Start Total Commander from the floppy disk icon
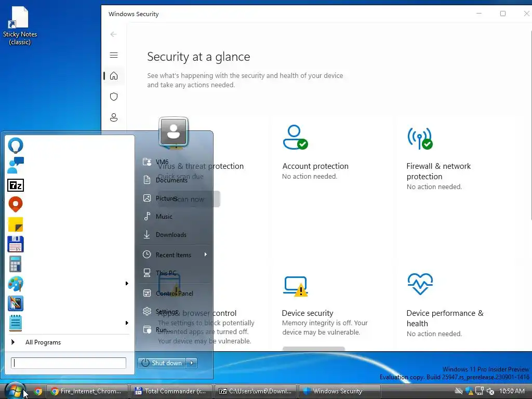Screen dimensions: 532x399 click(16, 244)
